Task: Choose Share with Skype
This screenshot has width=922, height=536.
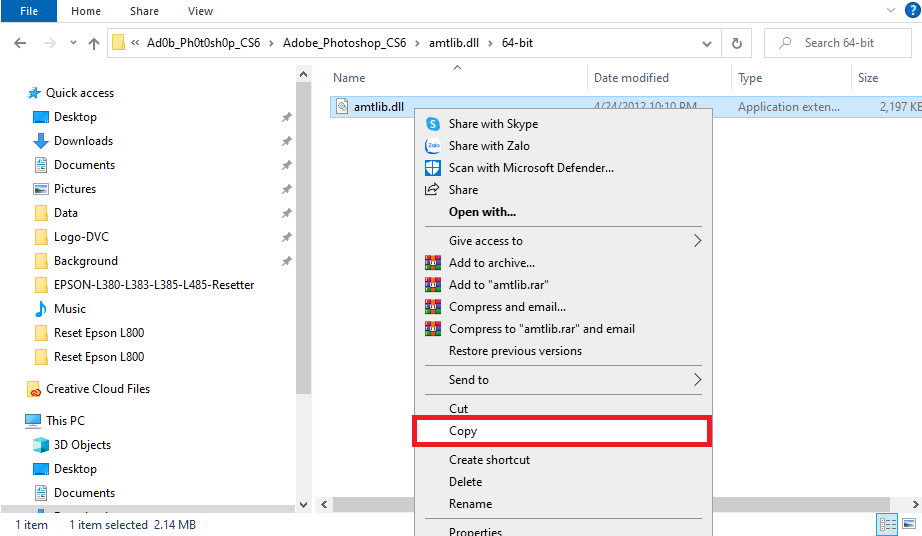Action: tap(493, 124)
